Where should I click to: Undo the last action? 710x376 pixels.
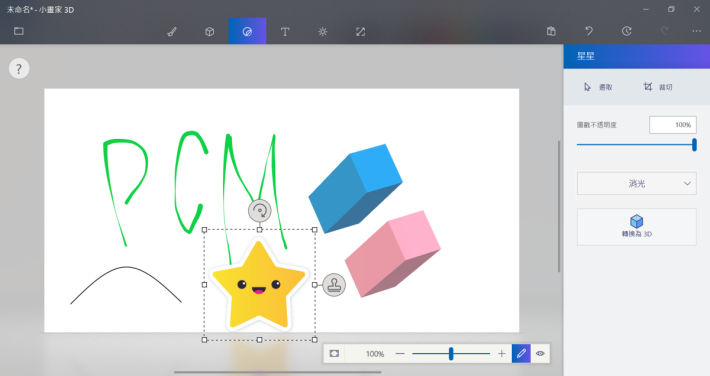[589, 31]
